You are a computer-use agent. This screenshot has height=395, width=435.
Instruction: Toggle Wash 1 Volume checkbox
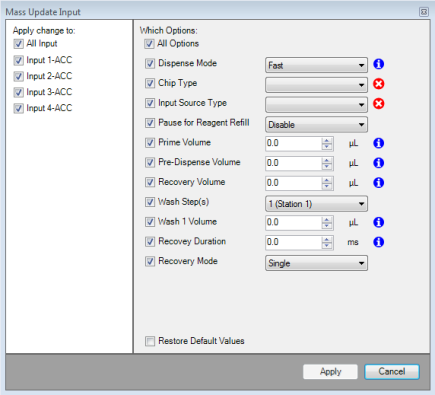click(x=150, y=222)
